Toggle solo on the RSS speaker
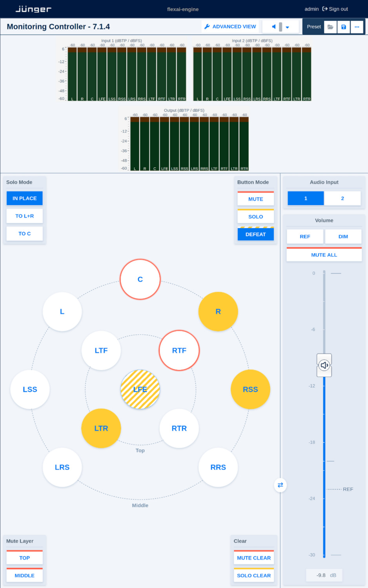Image resolution: width=368 pixels, height=588 pixels. pos(250,389)
